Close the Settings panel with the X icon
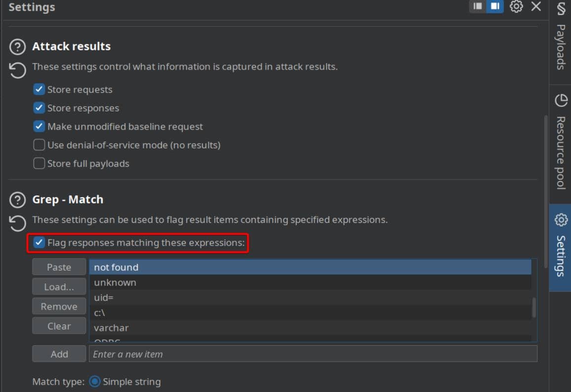 (x=536, y=7)
